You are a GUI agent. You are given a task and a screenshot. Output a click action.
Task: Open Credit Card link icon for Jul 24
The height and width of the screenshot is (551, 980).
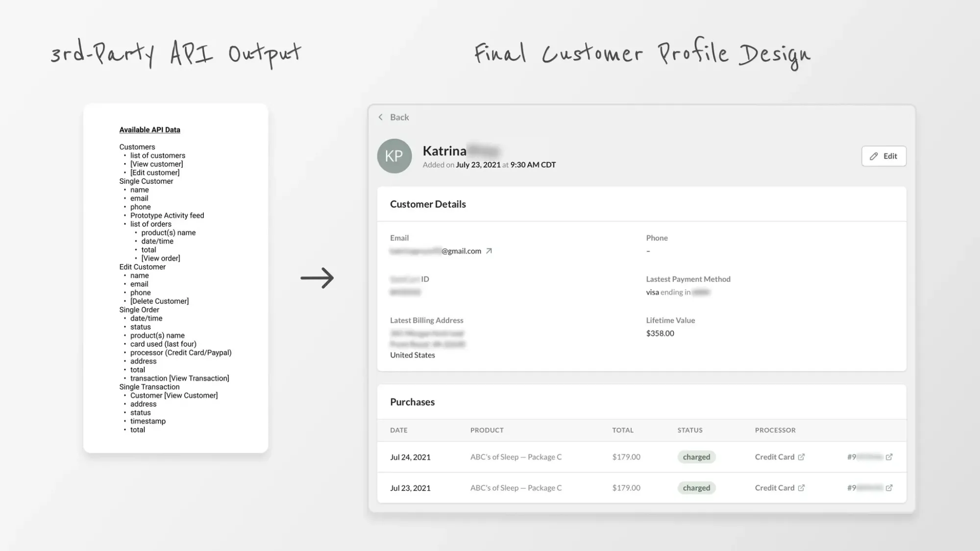tap(801, 457)
